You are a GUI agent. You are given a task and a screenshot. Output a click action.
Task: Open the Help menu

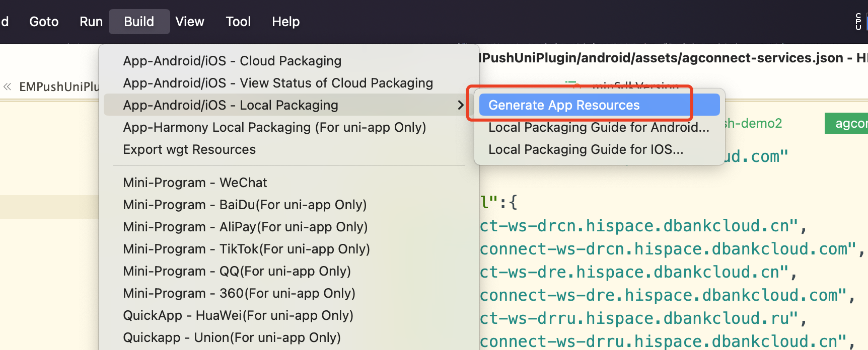tap(285, 22)
